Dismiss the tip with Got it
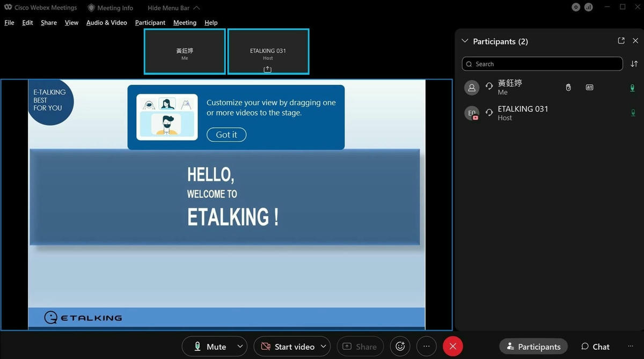 (226, 135)
